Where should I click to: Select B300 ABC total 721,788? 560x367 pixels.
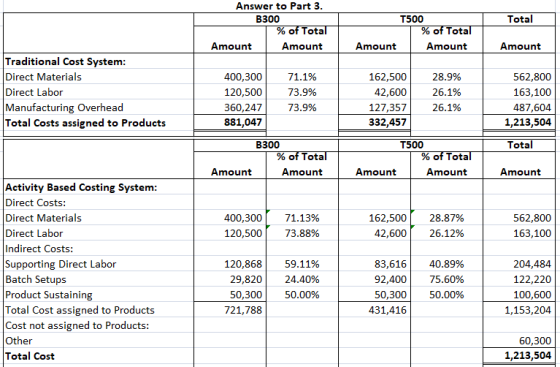(243, 310)
